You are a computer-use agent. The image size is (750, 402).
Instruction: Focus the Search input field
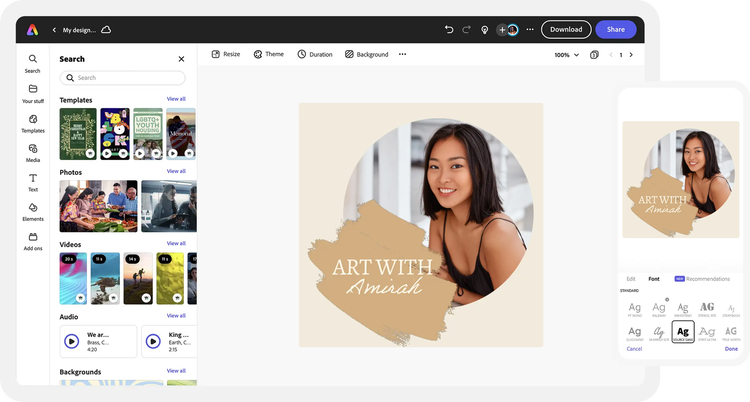122,78
